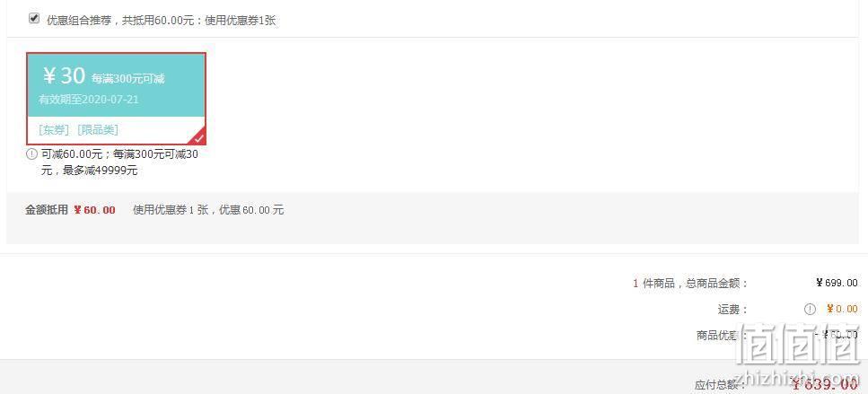Click the red checkmark corner on coupon
Screen dimensions: 868x394
[198, 138]
